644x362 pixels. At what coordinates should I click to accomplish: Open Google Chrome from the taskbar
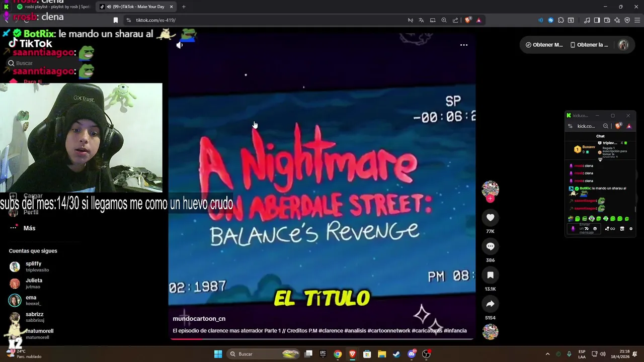[338, 354]
